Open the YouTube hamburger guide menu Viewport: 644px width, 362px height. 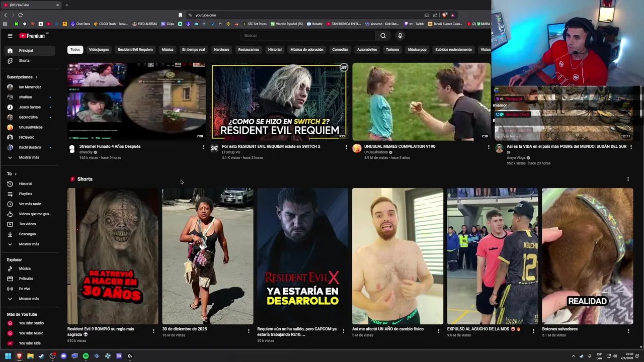coord(10,36)
